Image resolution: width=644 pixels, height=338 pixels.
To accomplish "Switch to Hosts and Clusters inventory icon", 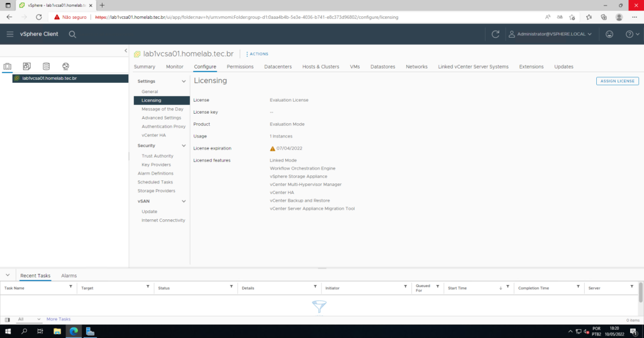I will pos(8,66).
